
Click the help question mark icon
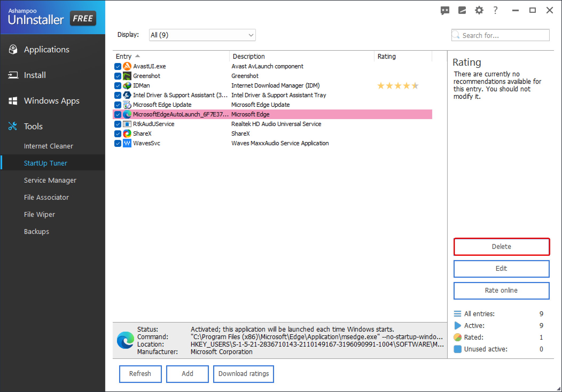tap(495, 10)
